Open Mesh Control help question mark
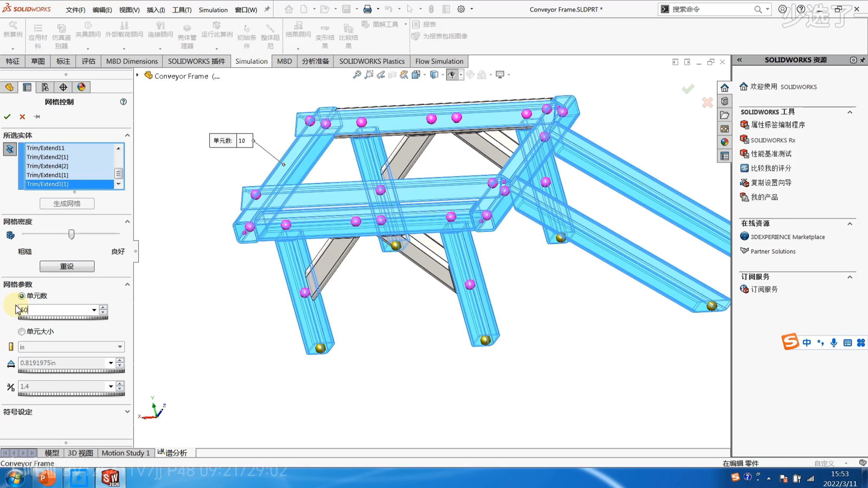Image resolution: width=868 pixels, height=488 pixels. pyautogui.click(x=123, y=102)
